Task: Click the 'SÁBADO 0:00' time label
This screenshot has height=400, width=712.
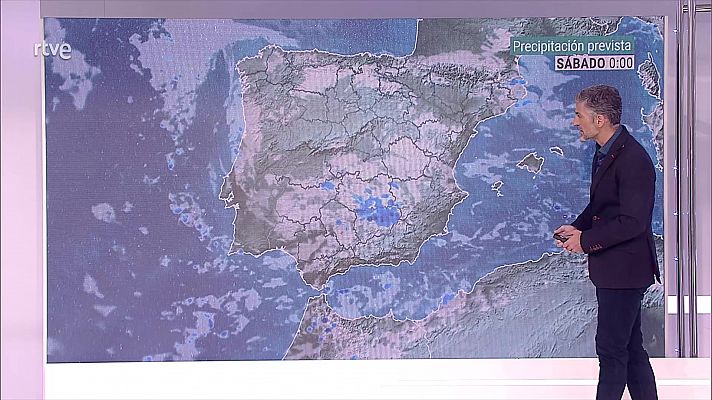Action: (594, 63)
